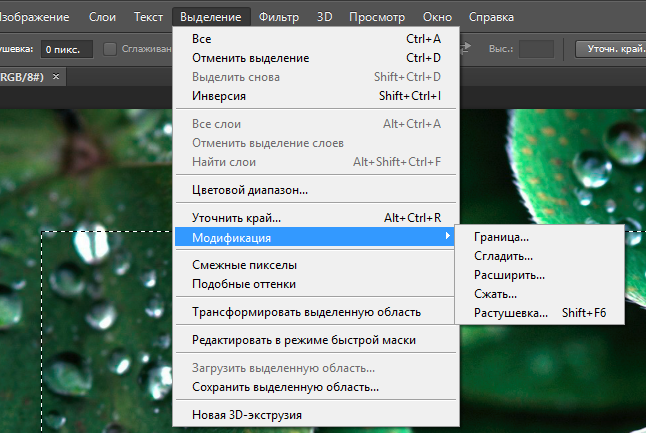The width and height of the screenshot is (652, 441).
Task: Close the RGB/8# document tab
Action: point(56,76)
